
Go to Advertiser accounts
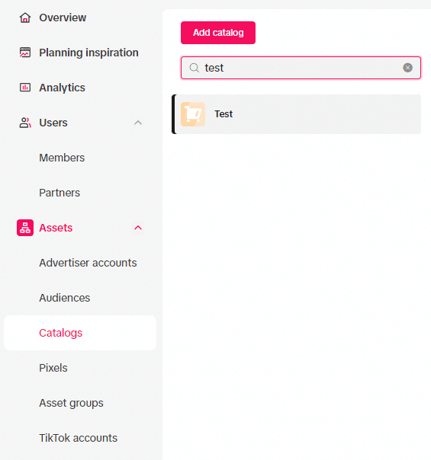click(88, 263)
